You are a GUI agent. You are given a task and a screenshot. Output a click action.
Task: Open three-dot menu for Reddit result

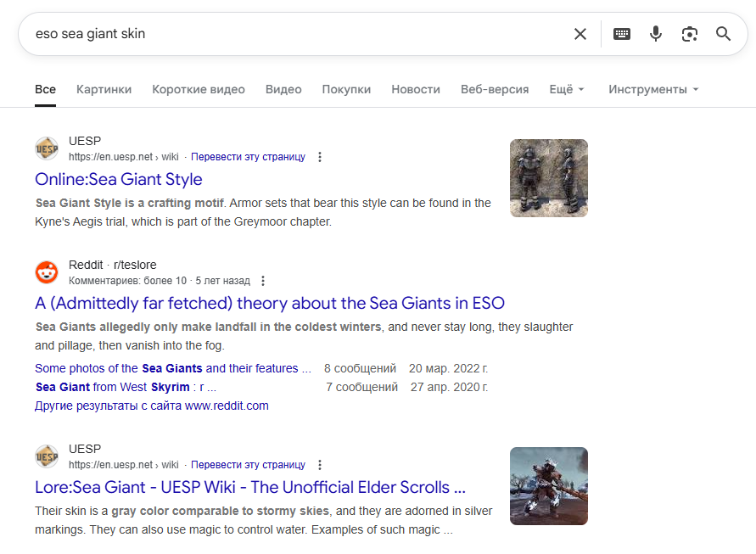(x=263, y=281)
